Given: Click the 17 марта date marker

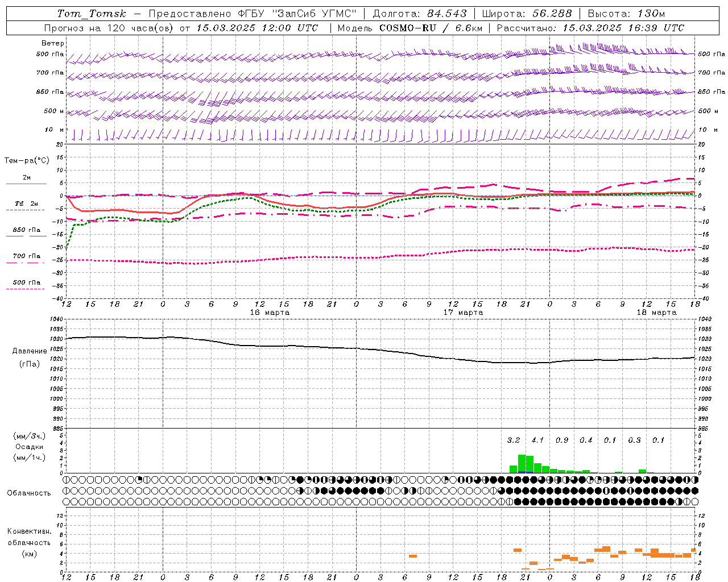Looking at the screenshot, I should click(463, 312).
